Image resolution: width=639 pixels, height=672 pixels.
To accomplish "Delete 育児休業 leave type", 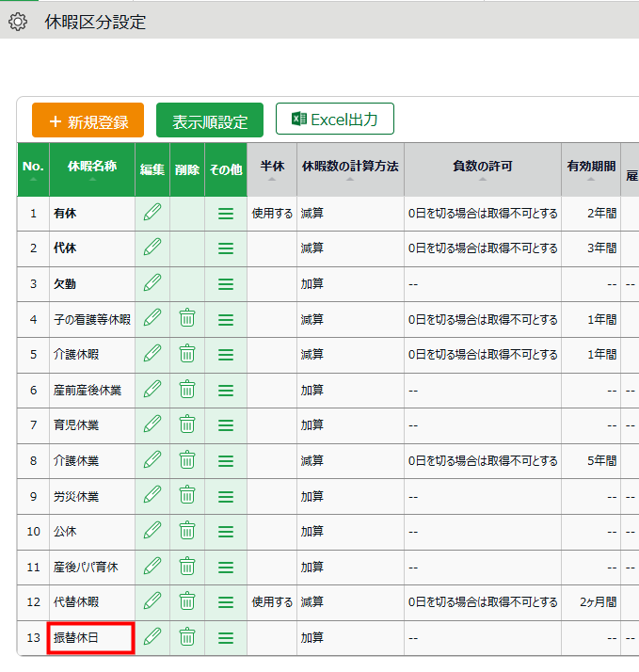I will coord(187,424).
